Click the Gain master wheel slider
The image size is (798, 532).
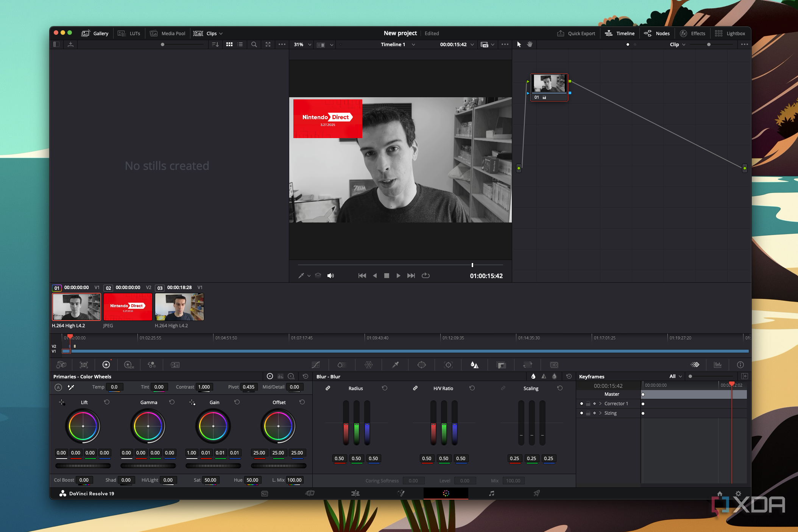[213, 466]
